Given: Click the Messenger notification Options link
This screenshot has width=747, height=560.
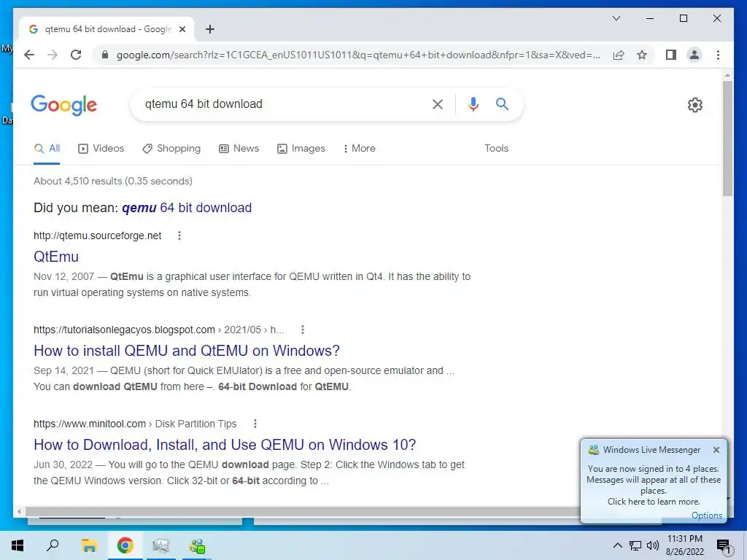Looking at the screenshot, I should pos(706,516).
